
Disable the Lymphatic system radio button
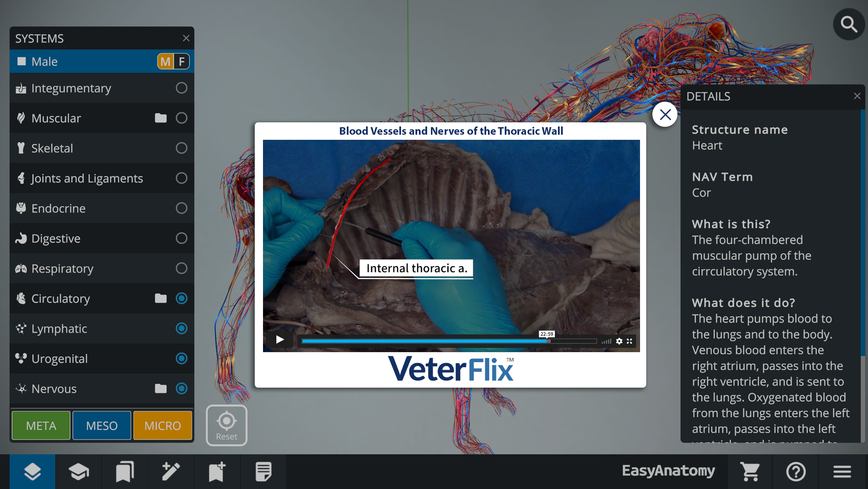tap(182, 328)
